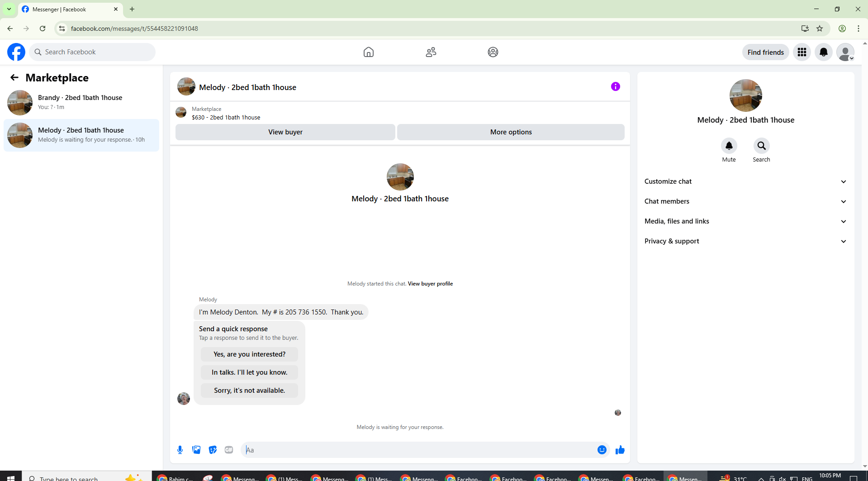Send a thumbs-up like
Image resolution: width=868 pixels, height=481 pixels.
tap(620, 450)
